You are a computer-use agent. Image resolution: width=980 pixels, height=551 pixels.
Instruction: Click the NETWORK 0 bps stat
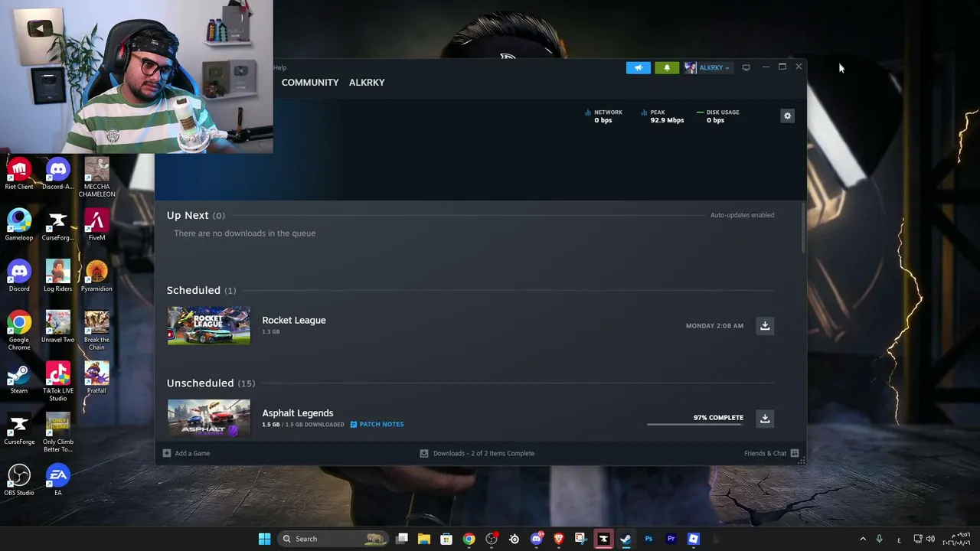tap(603, 116)
